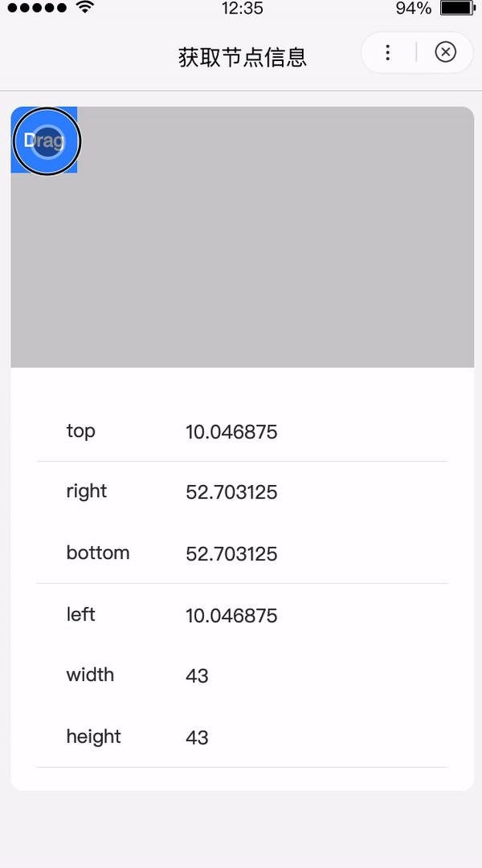Click the top value 10.046875
Viewport: 482px width, 868px height.
[231, 433]
